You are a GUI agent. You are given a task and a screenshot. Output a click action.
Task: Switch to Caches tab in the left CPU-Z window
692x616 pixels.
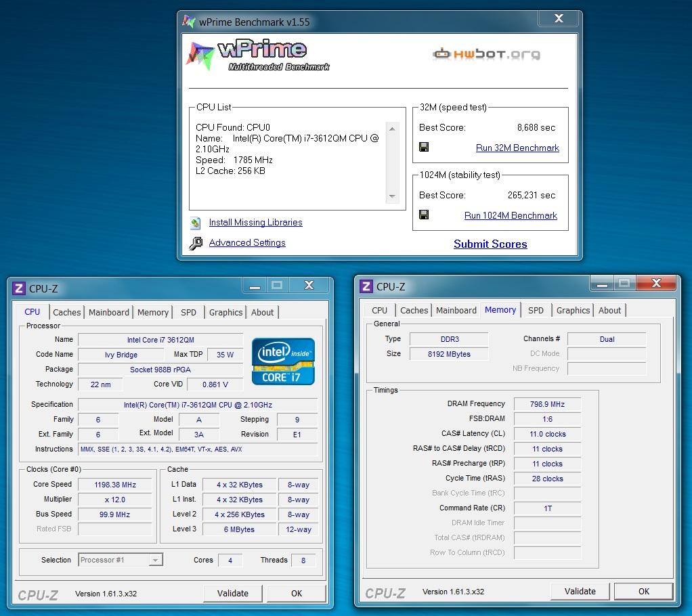pyautogui.click(x=66, y=313)
